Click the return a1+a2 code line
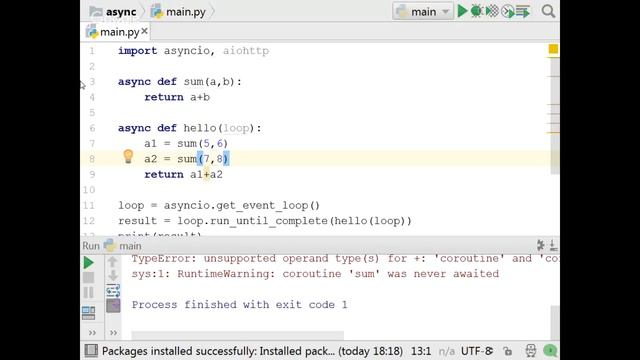 tap(183, 175)
